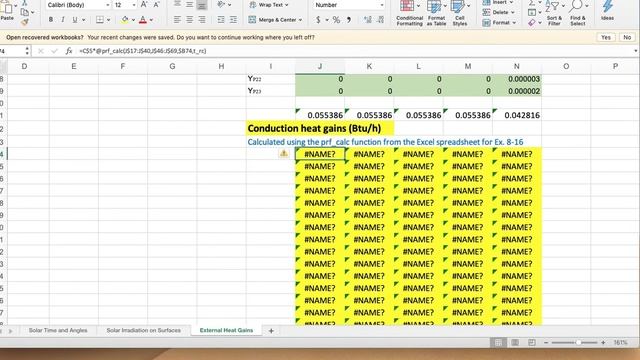Click the Comma Style icon
The width and height of the screenshot is (640, 360).
349,20
